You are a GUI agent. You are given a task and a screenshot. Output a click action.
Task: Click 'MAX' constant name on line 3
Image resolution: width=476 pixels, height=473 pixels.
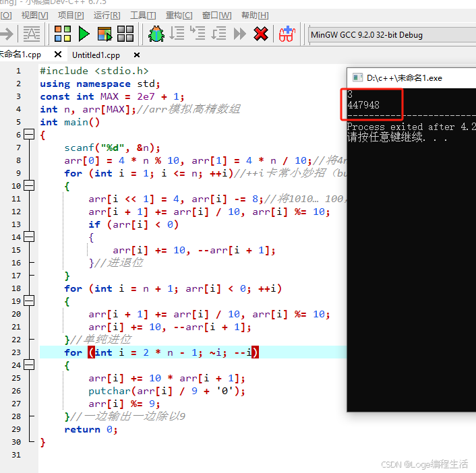109,97
